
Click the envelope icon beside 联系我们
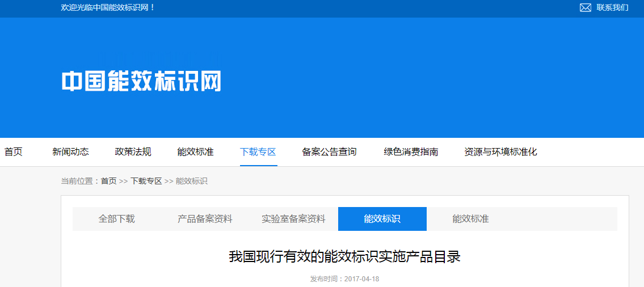coord(585,7)
